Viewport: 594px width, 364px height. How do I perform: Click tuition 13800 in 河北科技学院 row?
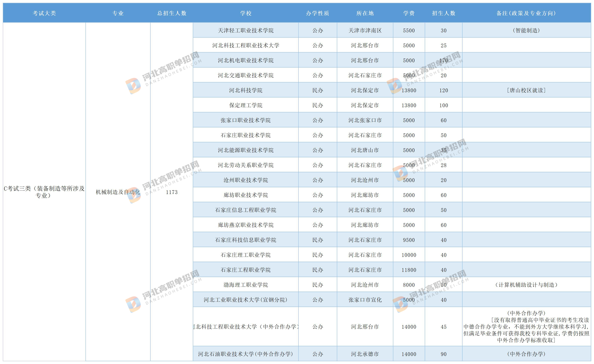point(409,90)
